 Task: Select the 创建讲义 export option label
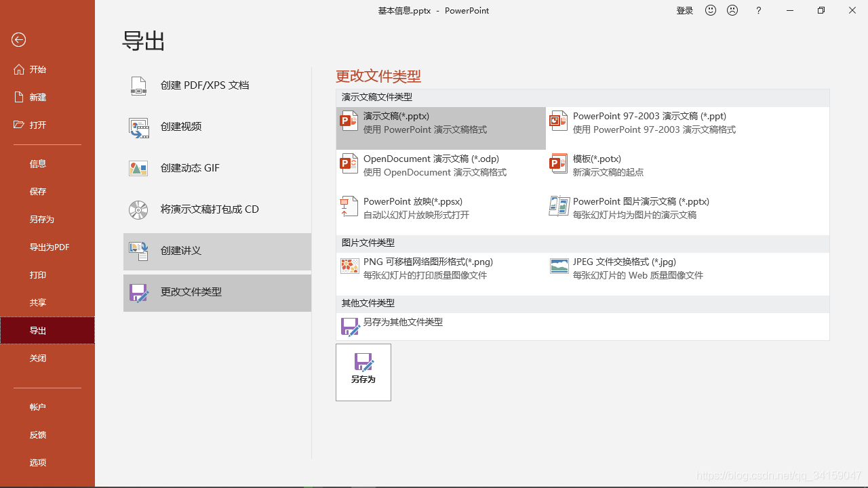(181, 251)
